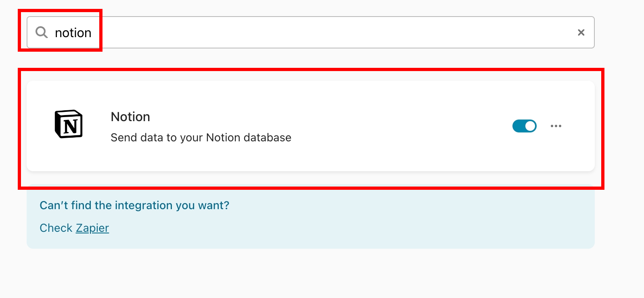Open the three-dot options menu for Notion
Viewport: 644px width, 298px height.
click(556, 126)
